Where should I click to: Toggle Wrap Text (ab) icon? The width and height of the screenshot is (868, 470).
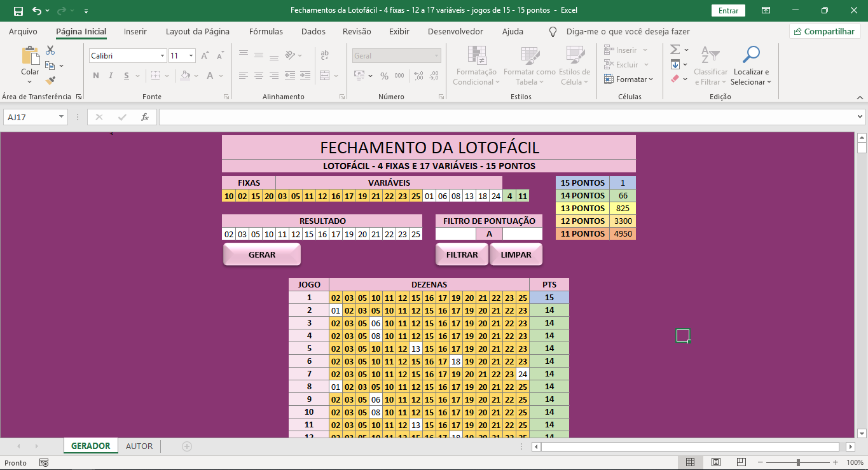[325, 55]
